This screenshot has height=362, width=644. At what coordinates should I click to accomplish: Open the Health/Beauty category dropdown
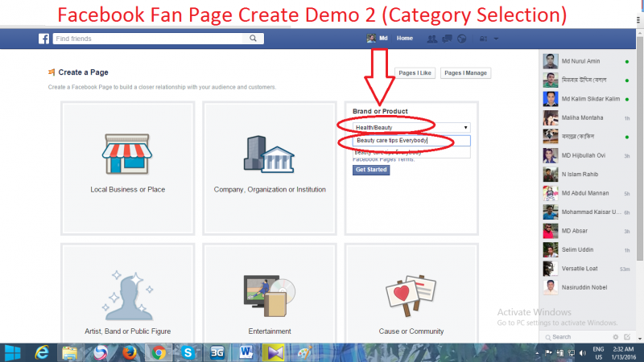[x=411, y=128]
